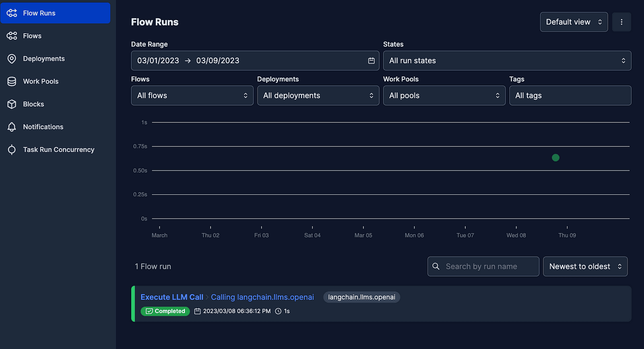Image resolution: width=644 pixels, height=349 pixels.
Task: Click the green run dot on chart
Action: coord(555,158)
